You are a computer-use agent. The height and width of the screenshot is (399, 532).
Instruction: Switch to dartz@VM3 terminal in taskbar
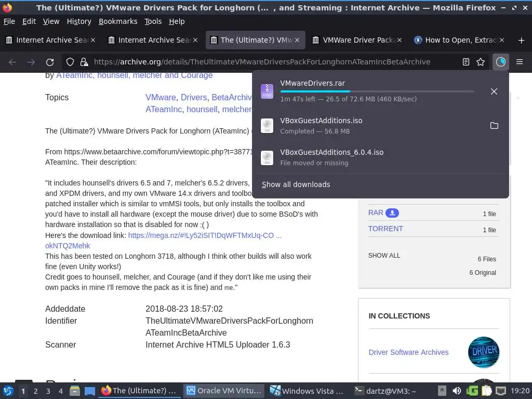tap(385, 391)
